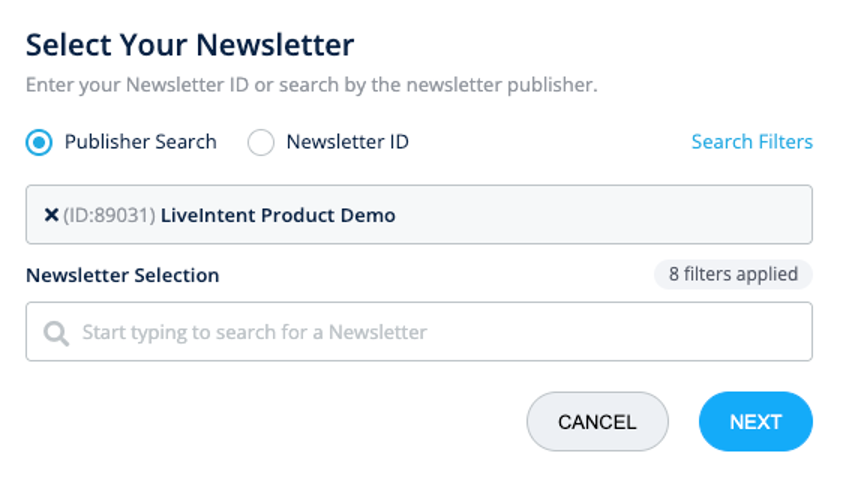Click the "Select Your Newsletter" heading
The height and width of the screenshot is (480, 852).
[190, 45]
